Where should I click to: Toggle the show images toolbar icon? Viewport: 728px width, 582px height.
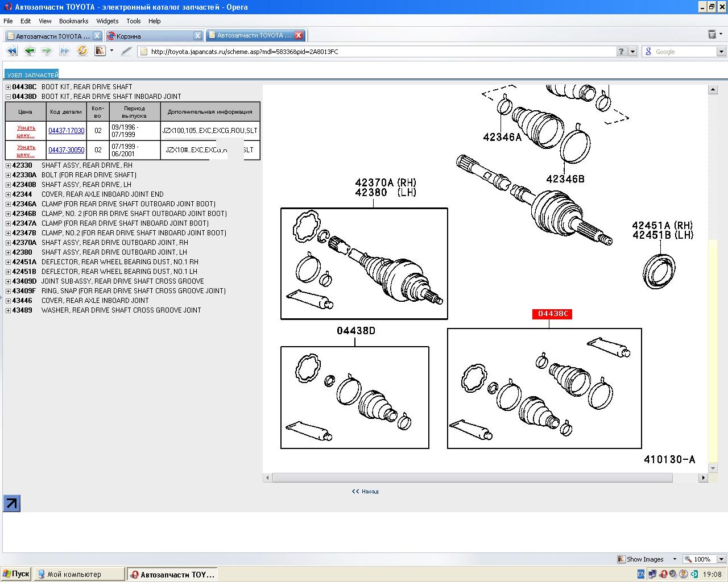click(101, 51)
